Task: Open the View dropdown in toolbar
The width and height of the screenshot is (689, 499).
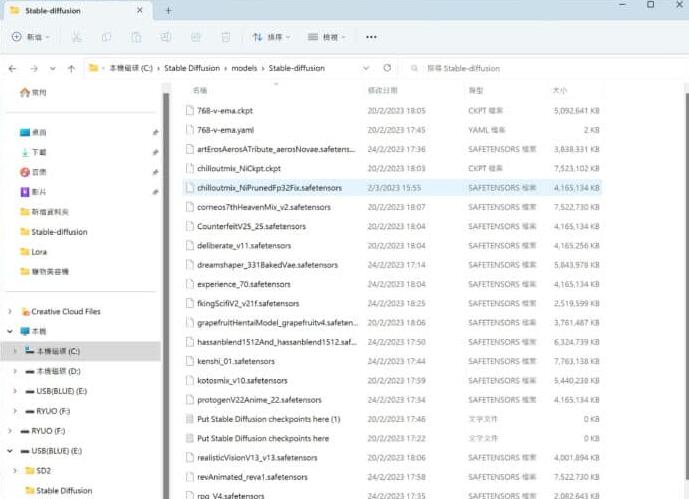Action: pyautogui.click(x=326, y=37)
